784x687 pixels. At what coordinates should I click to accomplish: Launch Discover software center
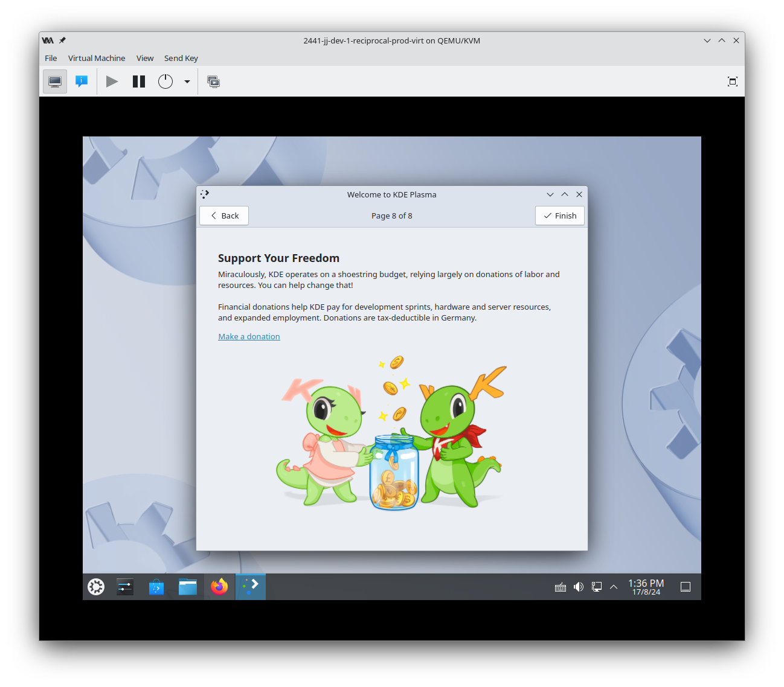point(156,587)
